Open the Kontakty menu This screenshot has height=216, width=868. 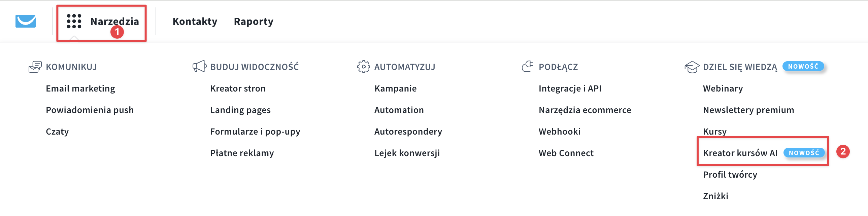click(x=195, y=21)
